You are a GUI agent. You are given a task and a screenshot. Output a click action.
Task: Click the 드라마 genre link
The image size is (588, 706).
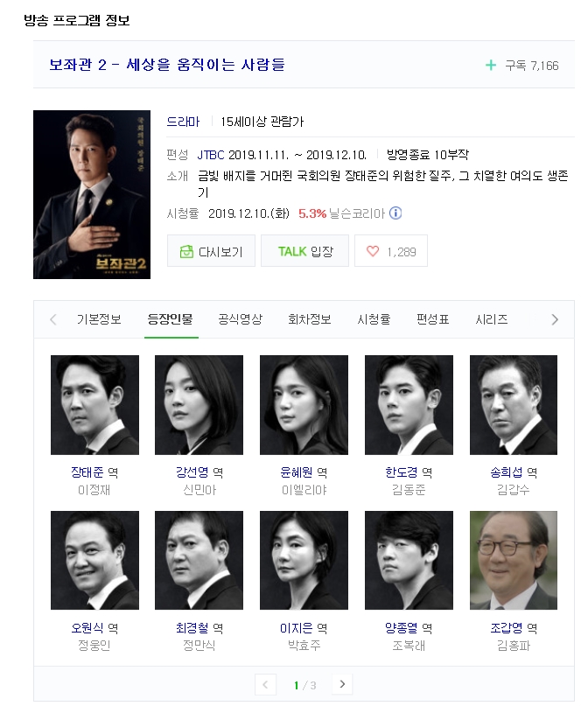tap(183, 122)
